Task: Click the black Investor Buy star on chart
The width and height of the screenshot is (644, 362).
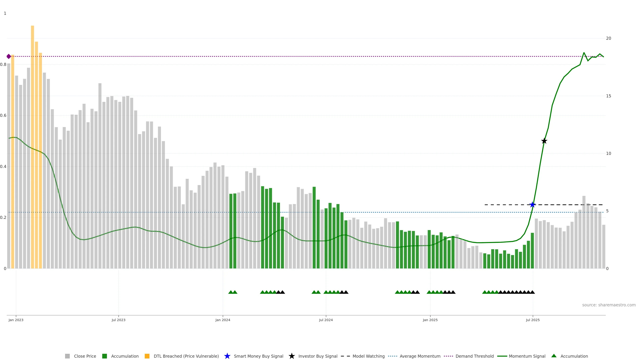Action: (x=544, y=141)
